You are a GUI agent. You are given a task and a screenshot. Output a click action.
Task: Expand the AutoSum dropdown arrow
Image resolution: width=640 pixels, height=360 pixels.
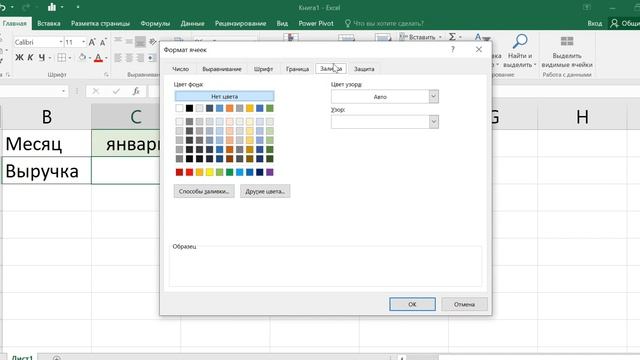click(x=460, y=37)
